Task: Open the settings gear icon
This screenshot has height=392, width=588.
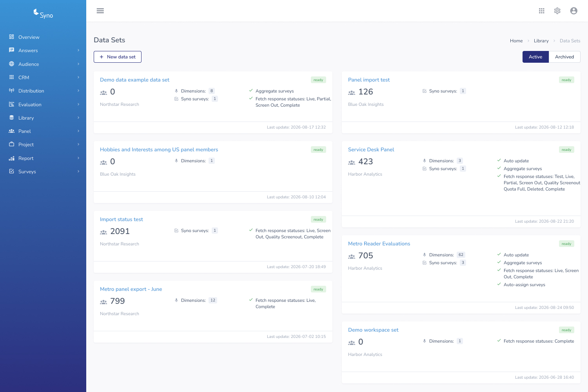Action: pyautogui.click(x=557, y=11)
